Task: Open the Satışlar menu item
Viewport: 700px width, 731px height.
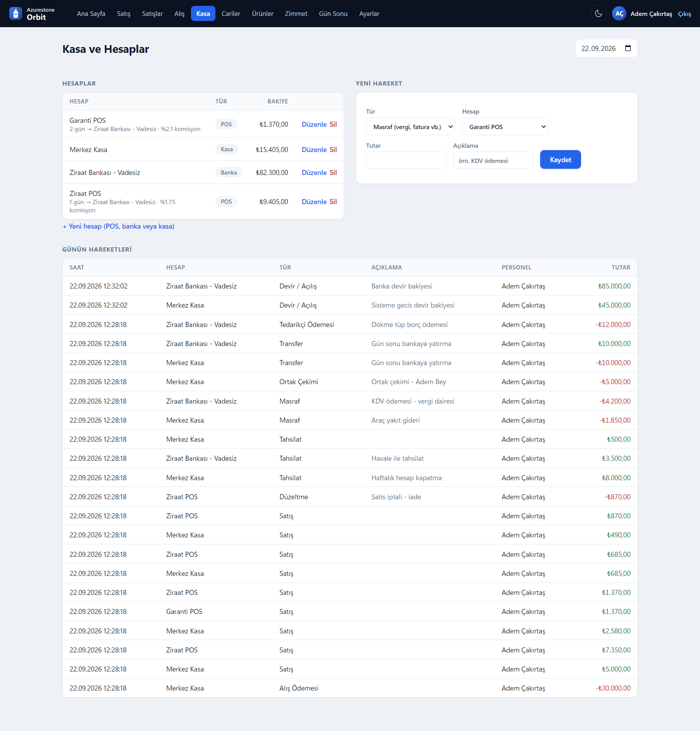Action: coord(152,14)
